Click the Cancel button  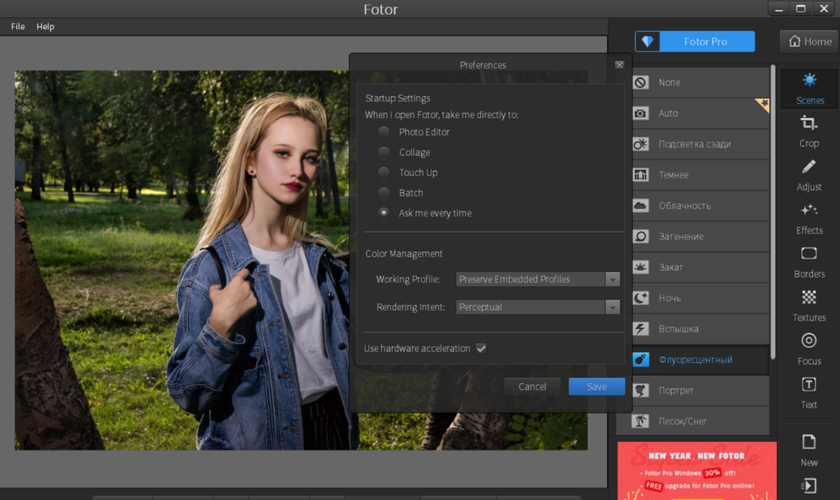[x=532, y=386]
